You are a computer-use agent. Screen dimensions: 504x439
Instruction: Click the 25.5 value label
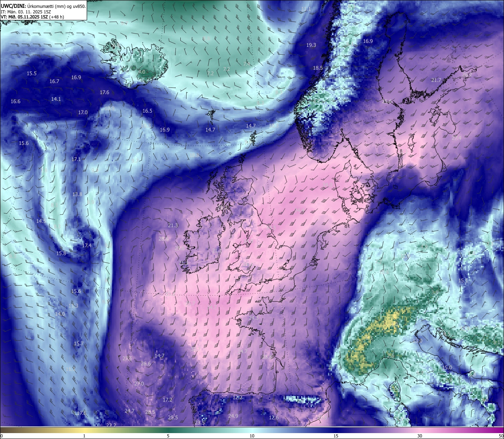tap(173, 418)
